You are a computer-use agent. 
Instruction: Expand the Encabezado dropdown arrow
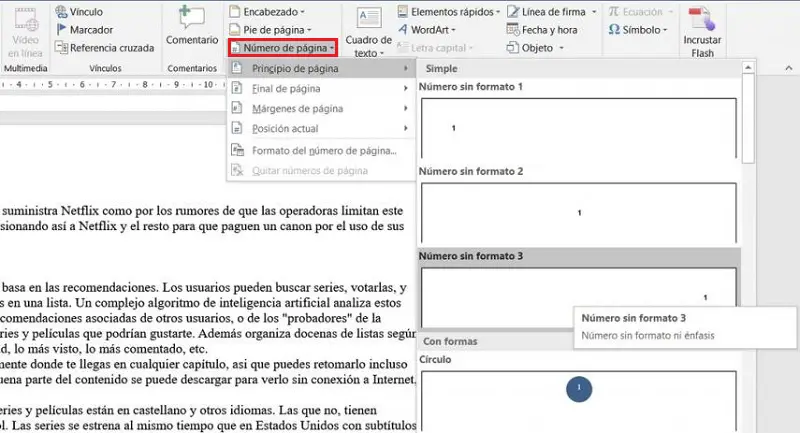(x=302, y=12)
